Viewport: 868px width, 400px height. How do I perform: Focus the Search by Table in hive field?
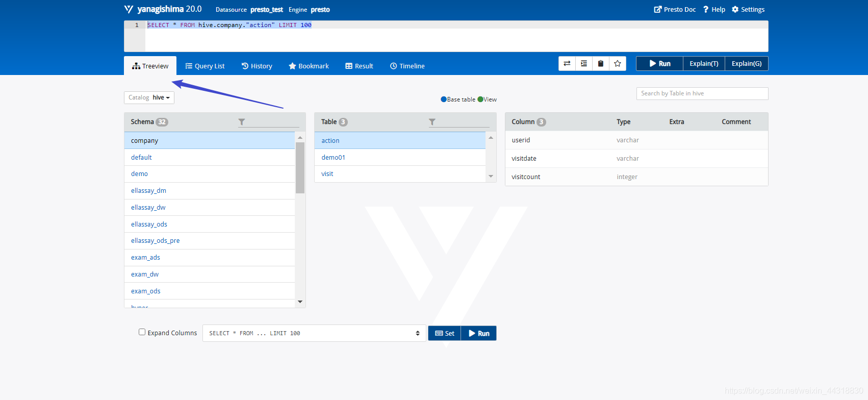tap(702, 93)
